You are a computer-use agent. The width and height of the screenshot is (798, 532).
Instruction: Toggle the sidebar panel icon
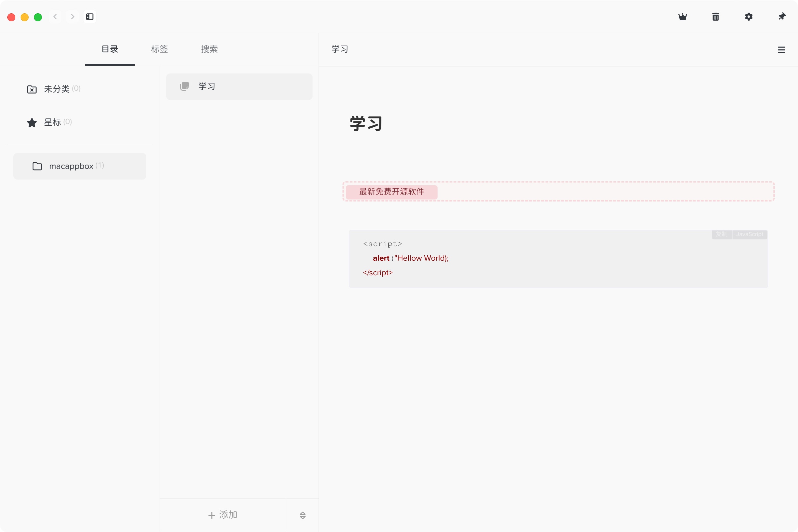click(89, 17)
